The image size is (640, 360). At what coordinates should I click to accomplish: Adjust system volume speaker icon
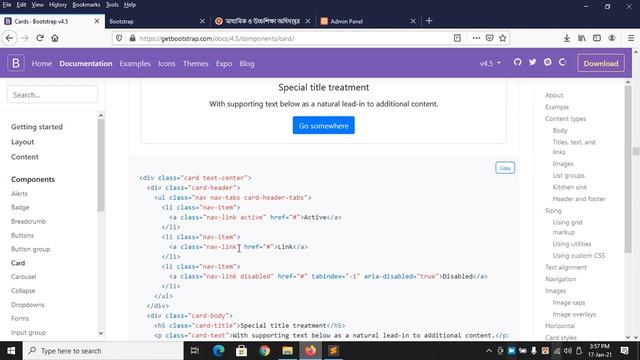click(567, 351)
